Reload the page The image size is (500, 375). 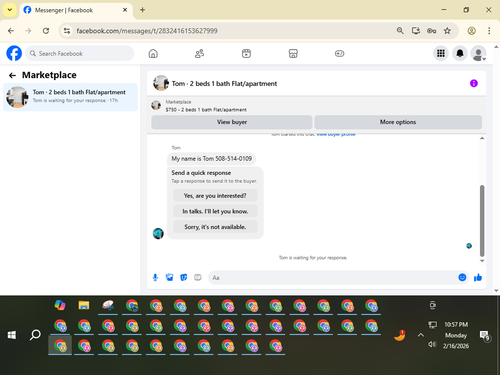click(x=46, y=31)
